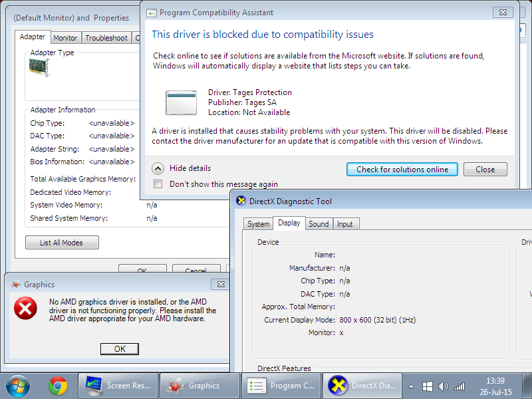Select Display tab in DirectX Diagnostic Tool
Viewport: 532px width, 399px height.
click(289, 223)
